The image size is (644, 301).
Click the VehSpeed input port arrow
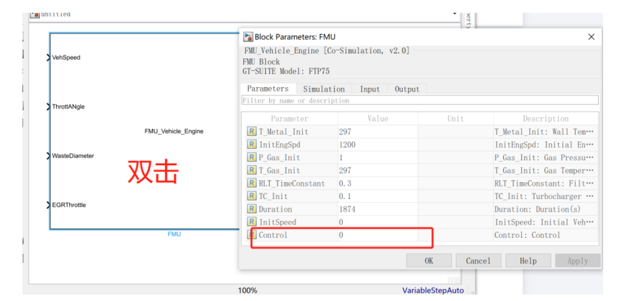tap(49, 57)
